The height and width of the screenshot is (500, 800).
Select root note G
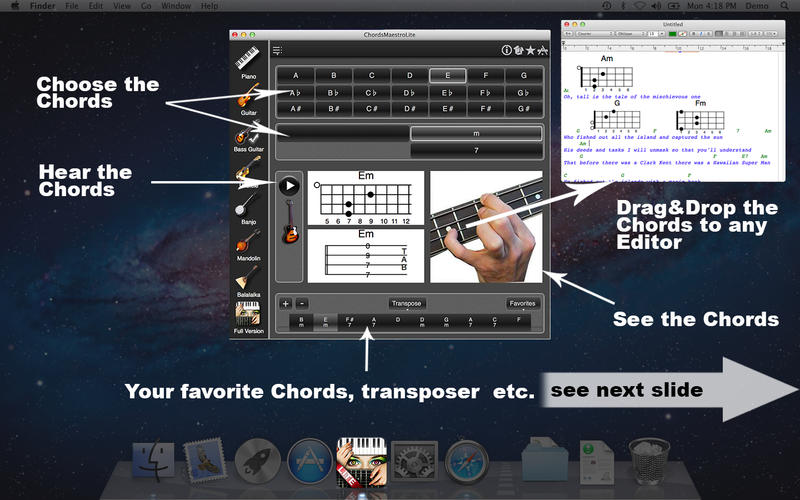point(523,76)
